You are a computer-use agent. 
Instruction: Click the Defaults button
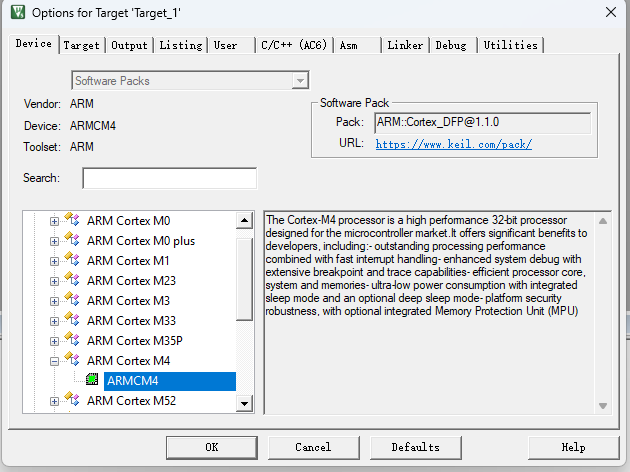(x=415, y=447)
